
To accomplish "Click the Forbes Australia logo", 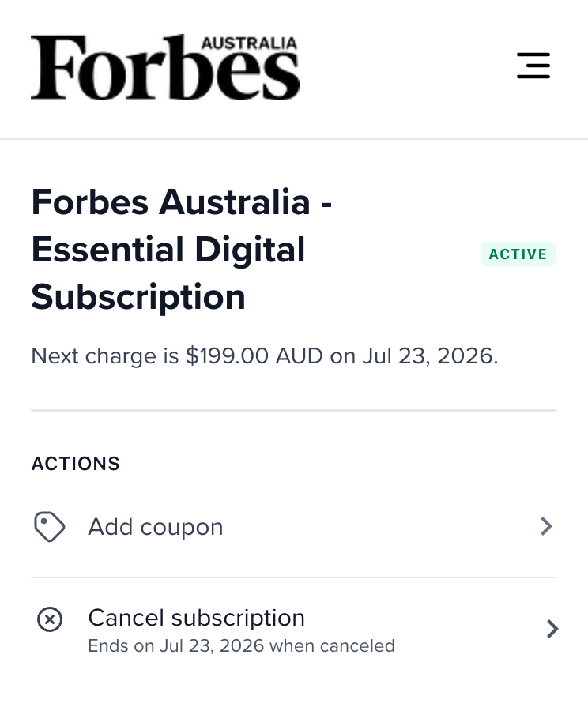I will coord(164,68).
